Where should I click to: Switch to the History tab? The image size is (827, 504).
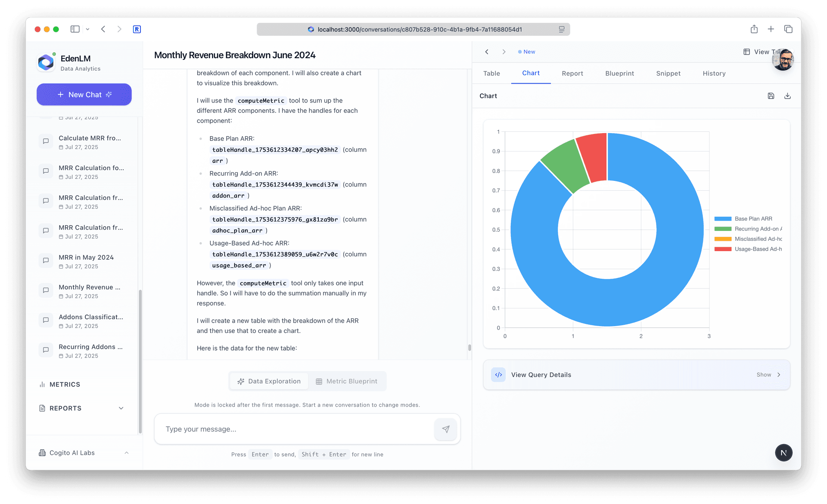click(x=714, y=73)
